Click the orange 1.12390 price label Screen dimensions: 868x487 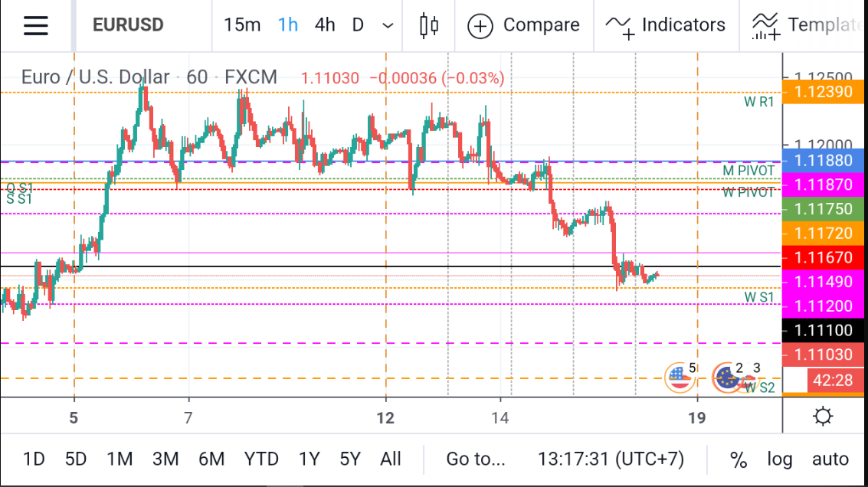coord(824,91)
